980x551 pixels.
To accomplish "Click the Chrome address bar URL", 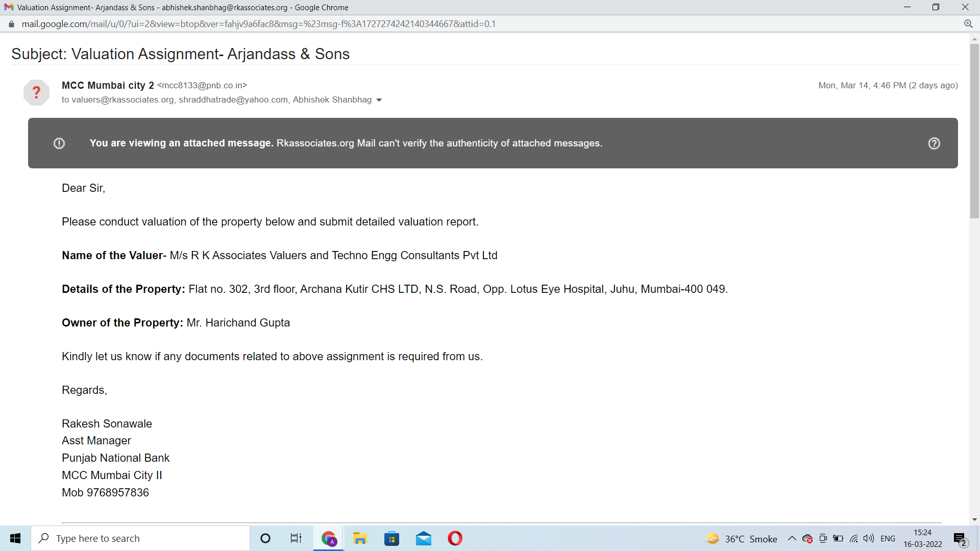I will (x=258, y=24).
